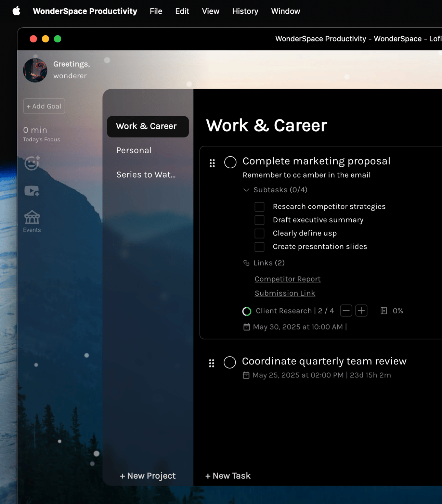Screen dimensions: 442x504
Task: Click the add mood smiley icon
Action: pos(32,163)
